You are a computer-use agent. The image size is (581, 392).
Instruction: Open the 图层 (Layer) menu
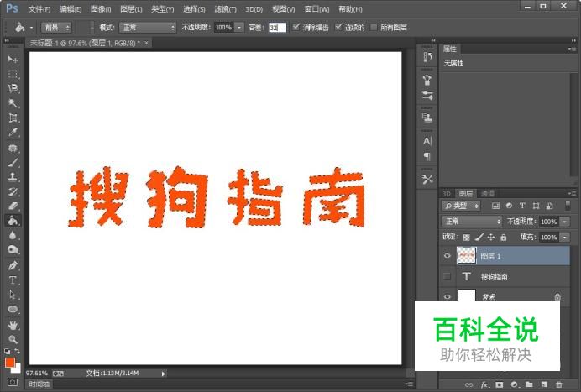click(131, 9)
